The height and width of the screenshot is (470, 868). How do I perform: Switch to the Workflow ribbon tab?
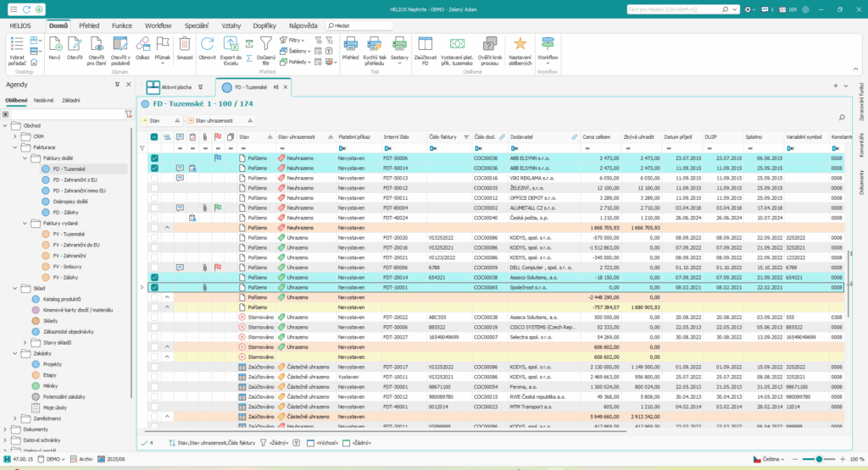click(x=158, y=26)
